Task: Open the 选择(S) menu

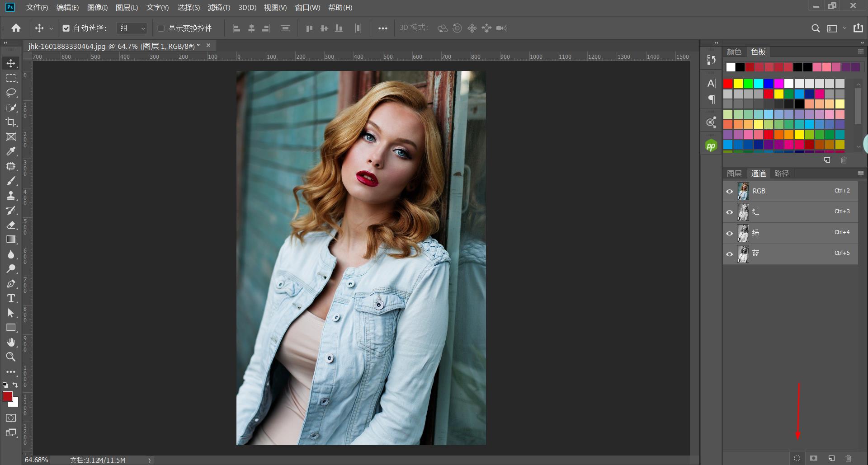Action: coord(189,7)
